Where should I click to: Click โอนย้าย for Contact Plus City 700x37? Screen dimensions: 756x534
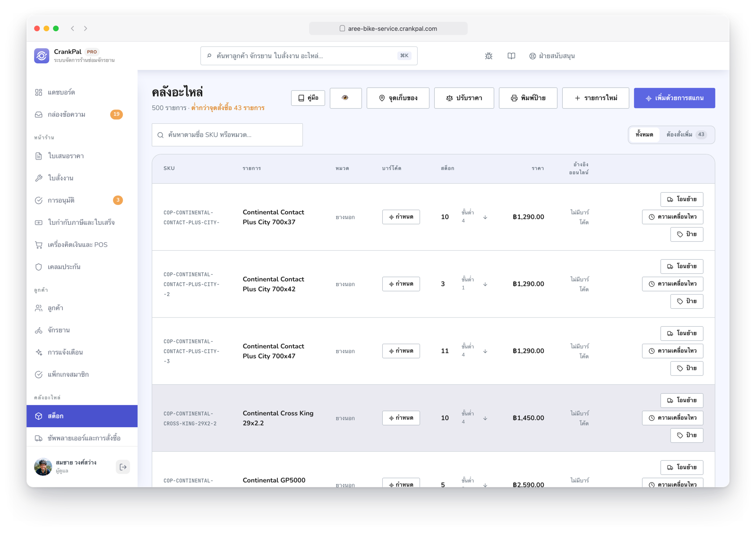pyautogui.click(x=682, y=199)
